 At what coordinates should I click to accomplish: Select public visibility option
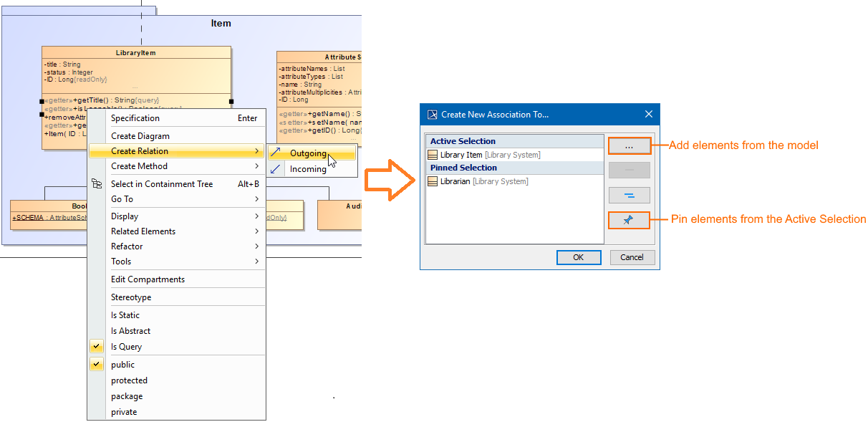tap(176, 365)
